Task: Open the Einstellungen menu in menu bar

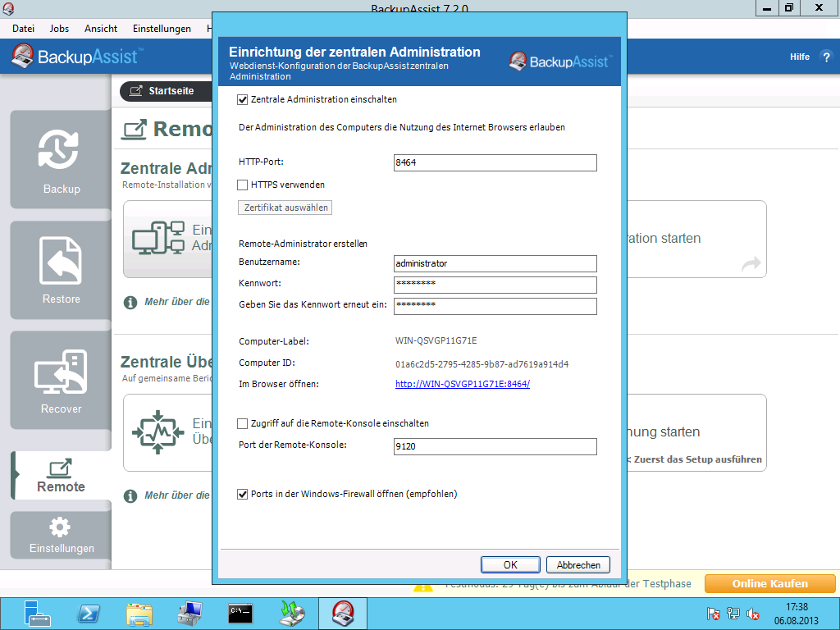Action: 162,29
